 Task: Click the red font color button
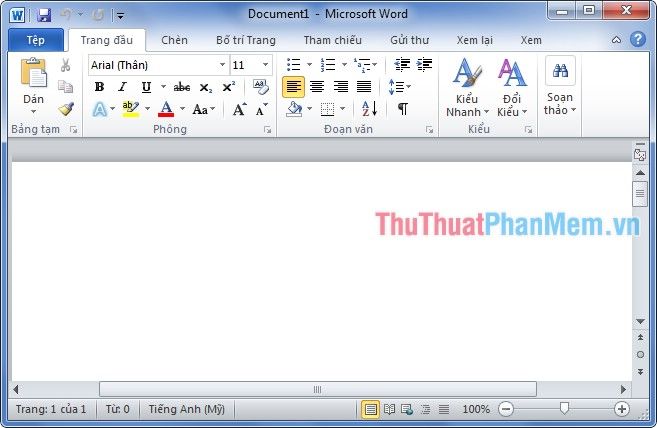point(166,109)
